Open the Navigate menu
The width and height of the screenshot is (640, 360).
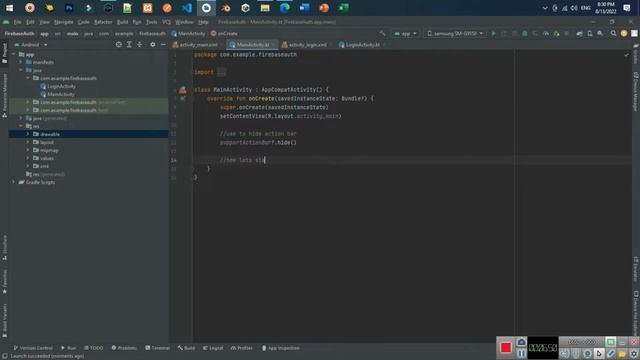point(64,22)
